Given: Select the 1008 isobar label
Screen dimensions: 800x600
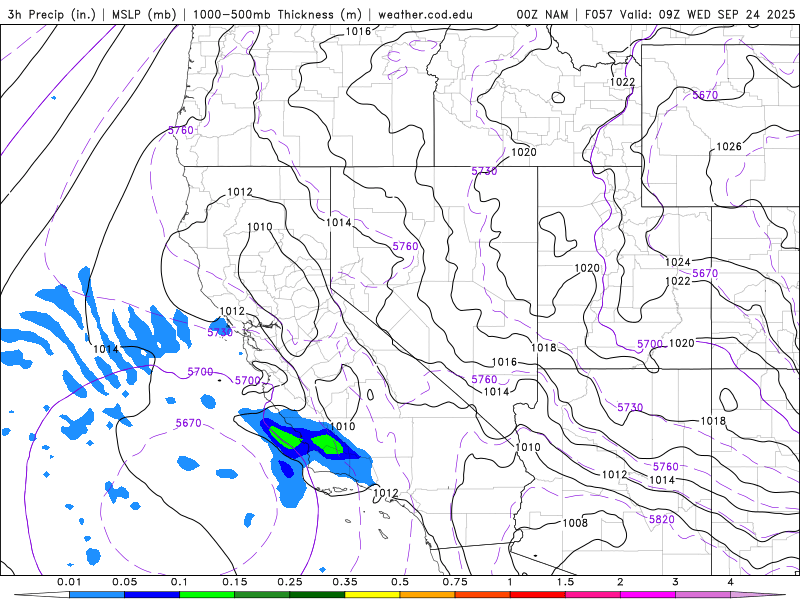Looking at the screenshot, I should 575,523.
